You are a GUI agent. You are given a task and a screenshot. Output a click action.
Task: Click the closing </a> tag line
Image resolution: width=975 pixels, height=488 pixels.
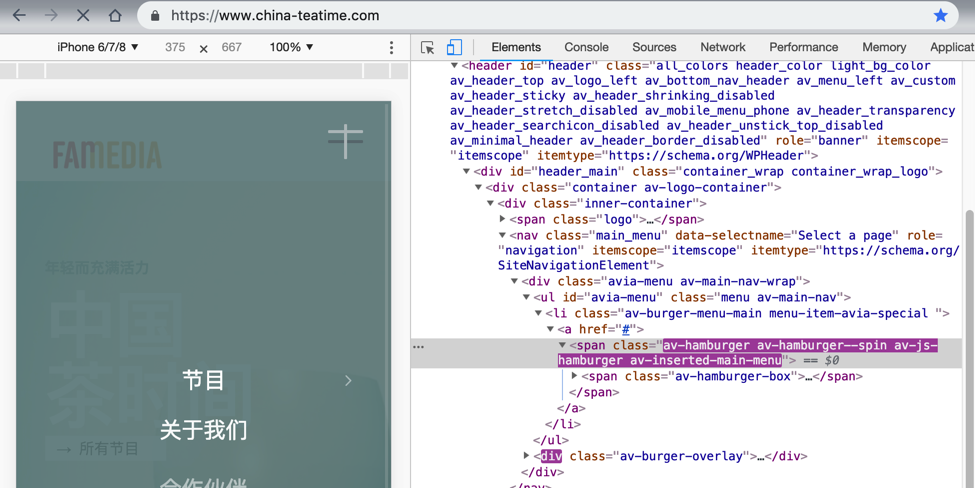click(571, 408)
